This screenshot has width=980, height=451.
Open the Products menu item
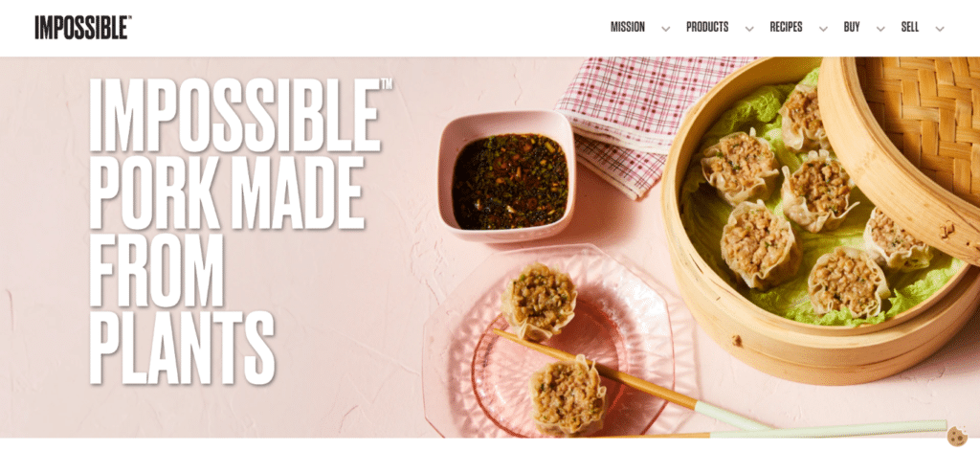707,28
